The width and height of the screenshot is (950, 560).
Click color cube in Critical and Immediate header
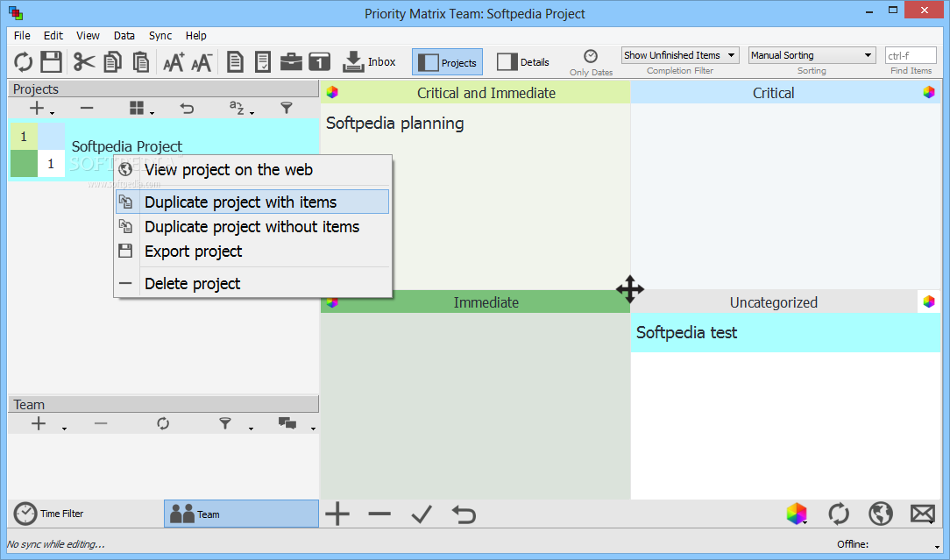[332, 92]
